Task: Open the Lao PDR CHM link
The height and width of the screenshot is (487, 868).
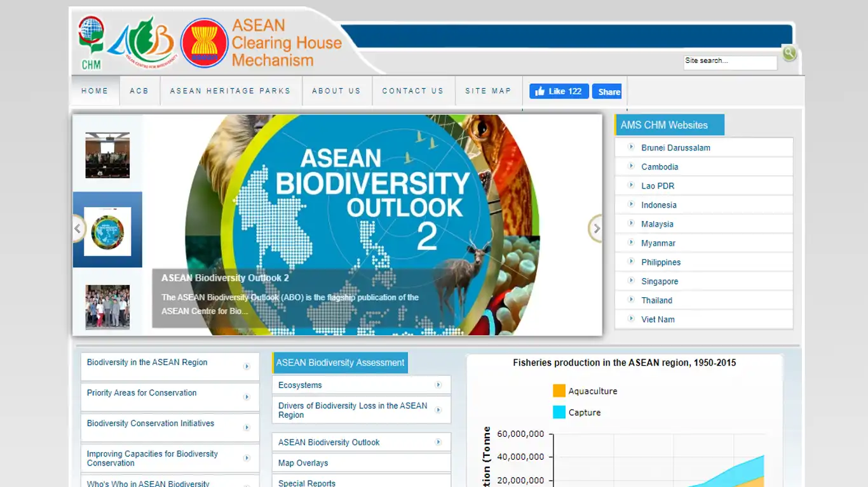Action: (658, 186)
